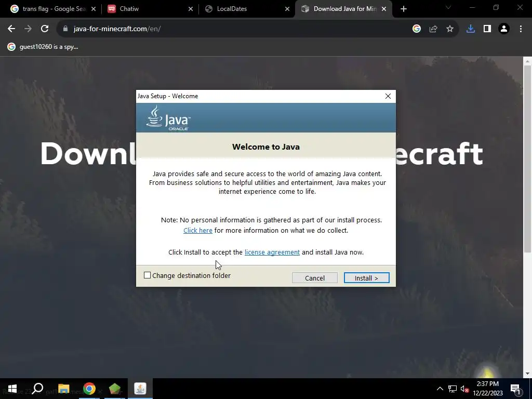Share this page using share icon
Image resolution: width=532 pixels, height=399 pixels.
point(433,29)
